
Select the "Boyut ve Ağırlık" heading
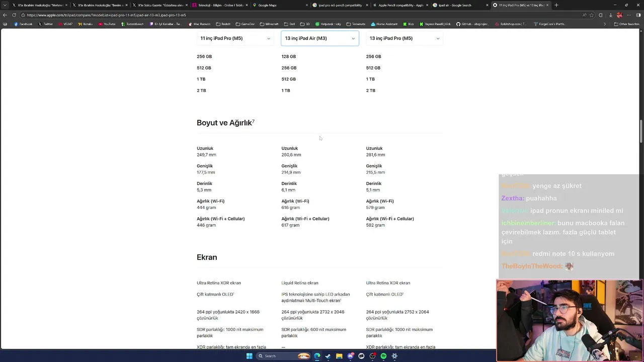coord(224,123)
